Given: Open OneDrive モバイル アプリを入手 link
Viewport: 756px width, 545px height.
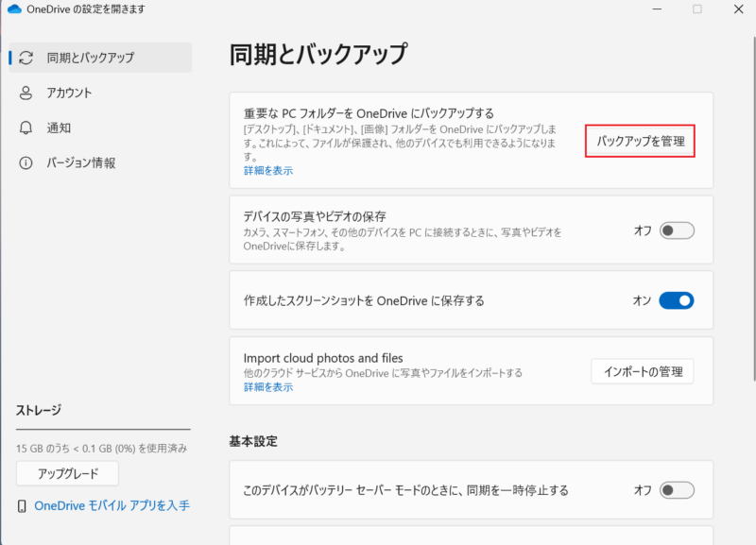Looking at the screenshot, I should pos(112,505).
